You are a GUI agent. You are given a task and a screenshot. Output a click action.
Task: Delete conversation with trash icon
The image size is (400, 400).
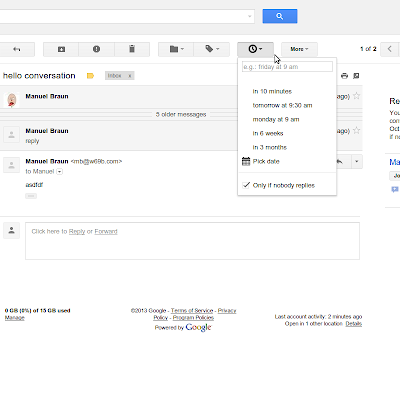click(x=132, y=49)
